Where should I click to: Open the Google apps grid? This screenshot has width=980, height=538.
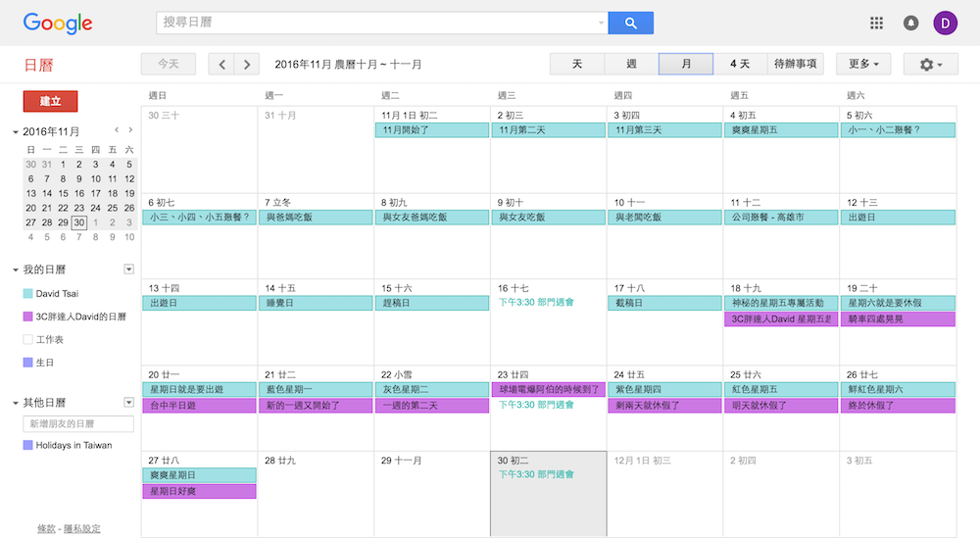[x=877, y=24]
